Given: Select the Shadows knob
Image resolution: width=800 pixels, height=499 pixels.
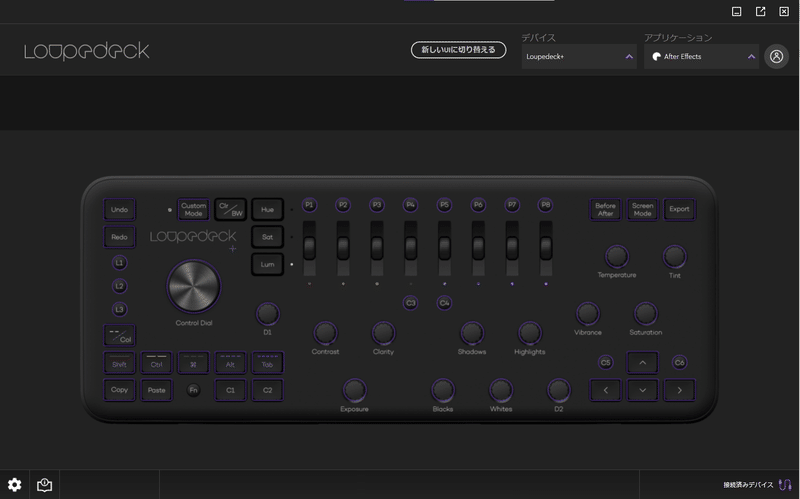Looking at the screenshot, I should pos(472,333).
